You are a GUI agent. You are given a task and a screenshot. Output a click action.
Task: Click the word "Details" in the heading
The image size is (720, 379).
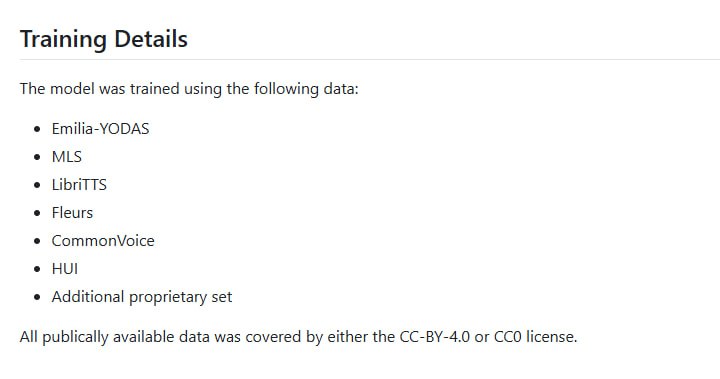151,39
